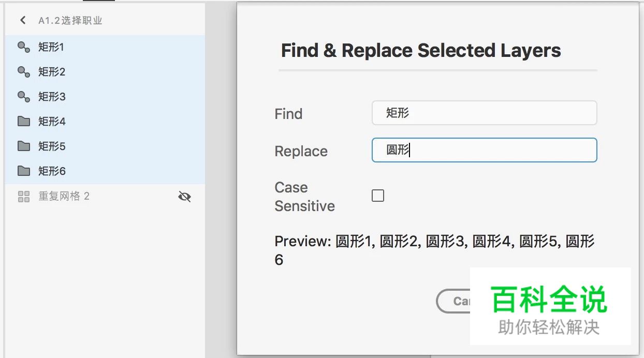Show the hidden 重复网格 2 layer
Viewport: 644px width, 358px height.
(x=184, y=197)
